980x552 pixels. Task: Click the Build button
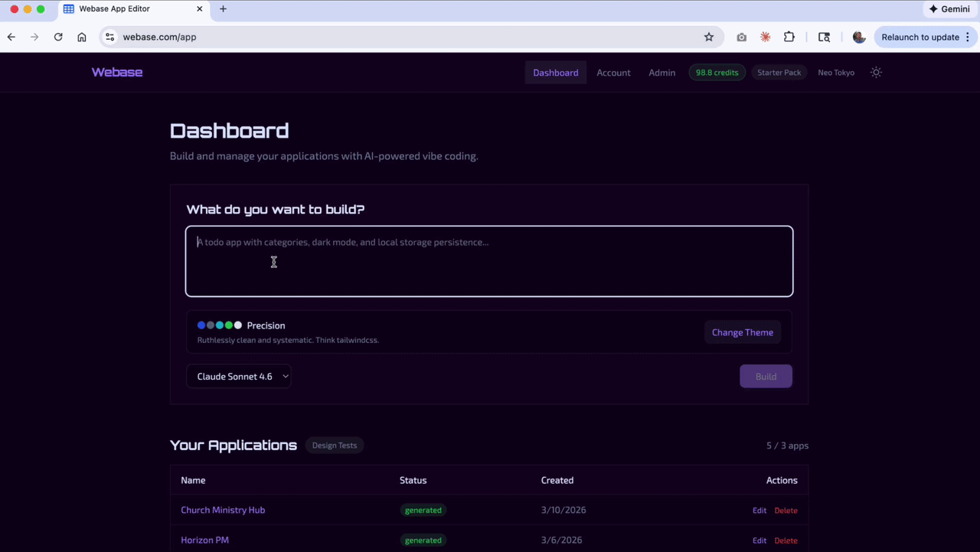[x=766, y=376]
